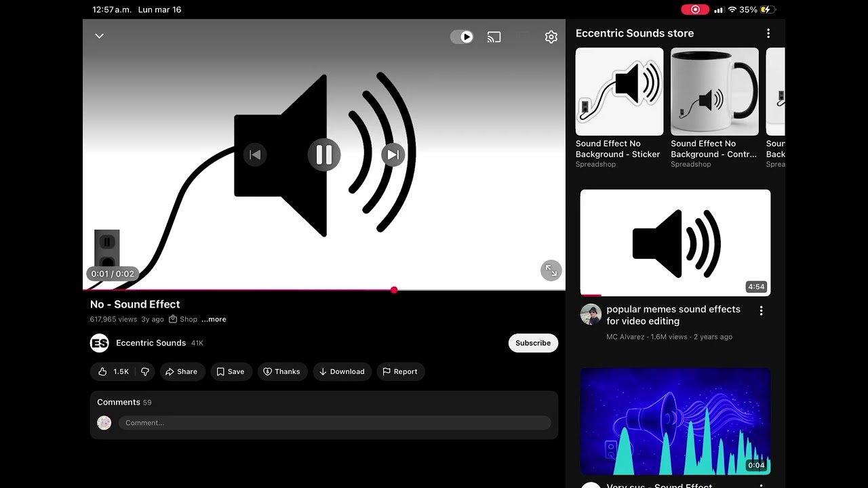Skip to the previous video
This screenshot has width=868, height=488.
click(x=255, y=155)
